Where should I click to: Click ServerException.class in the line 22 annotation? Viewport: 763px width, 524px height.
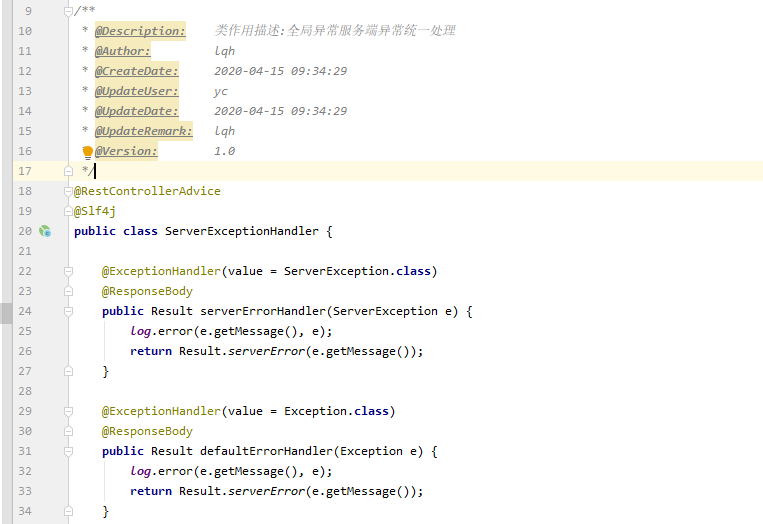point(357,271)
